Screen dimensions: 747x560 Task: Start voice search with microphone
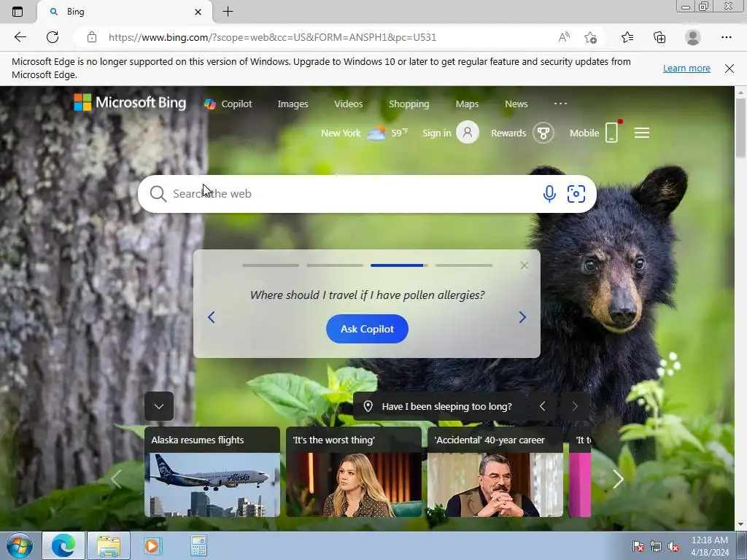[x=549, y=194]
